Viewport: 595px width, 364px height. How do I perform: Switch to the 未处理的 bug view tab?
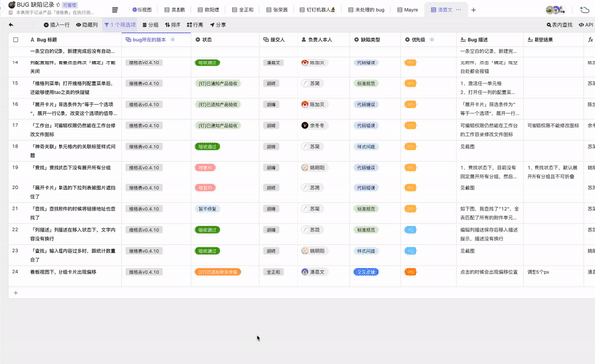366,10
